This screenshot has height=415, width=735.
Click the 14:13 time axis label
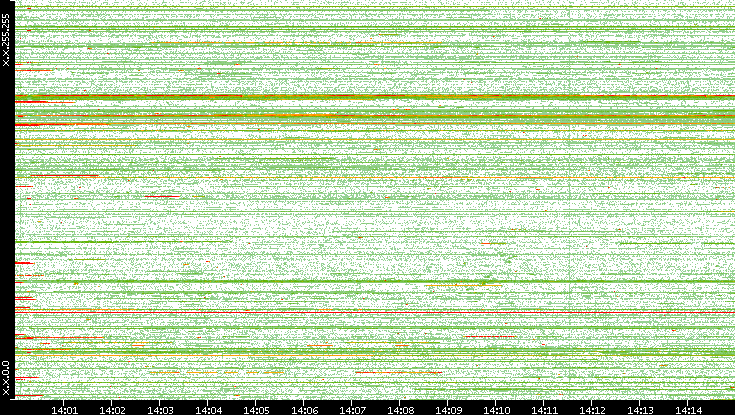(x=640, y=410)
